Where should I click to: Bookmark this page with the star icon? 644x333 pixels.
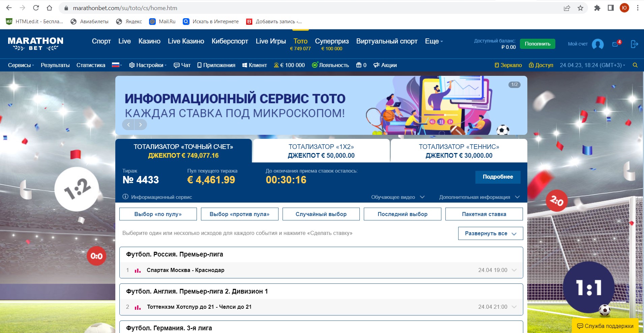tap(580, 8)
